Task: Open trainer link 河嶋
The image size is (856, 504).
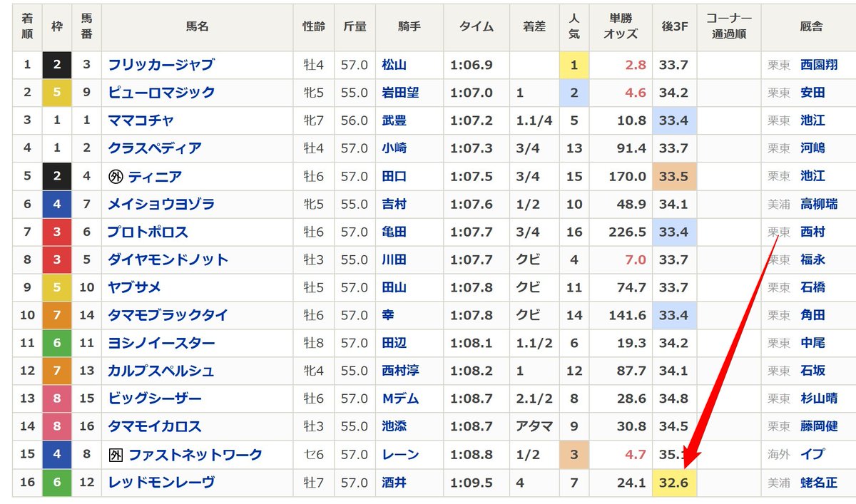Action: click(812, 148)
